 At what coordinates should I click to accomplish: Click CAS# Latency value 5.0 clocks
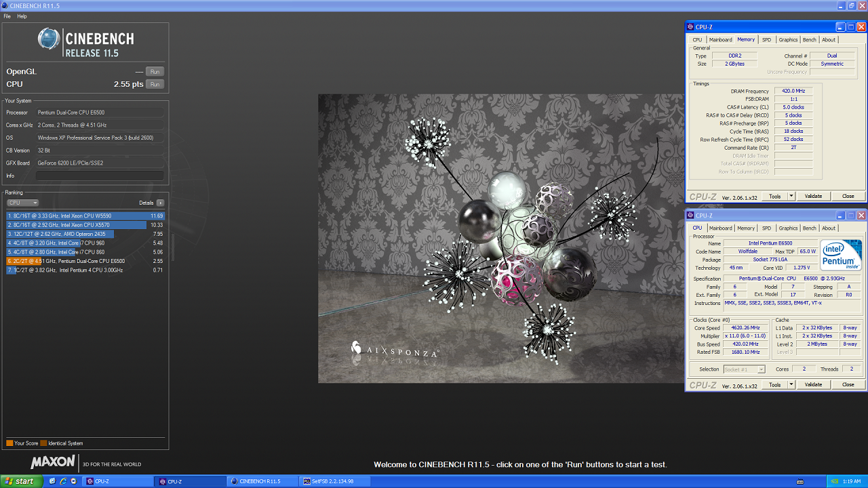793,107
